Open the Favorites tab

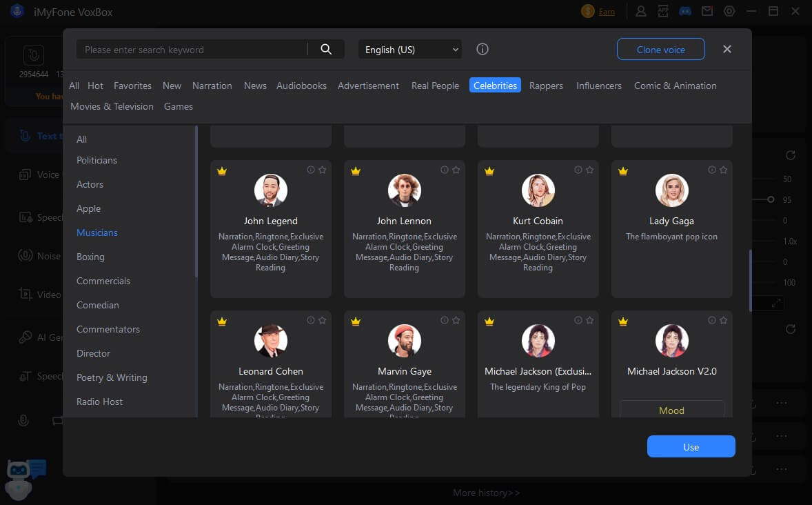click(132, 86)
